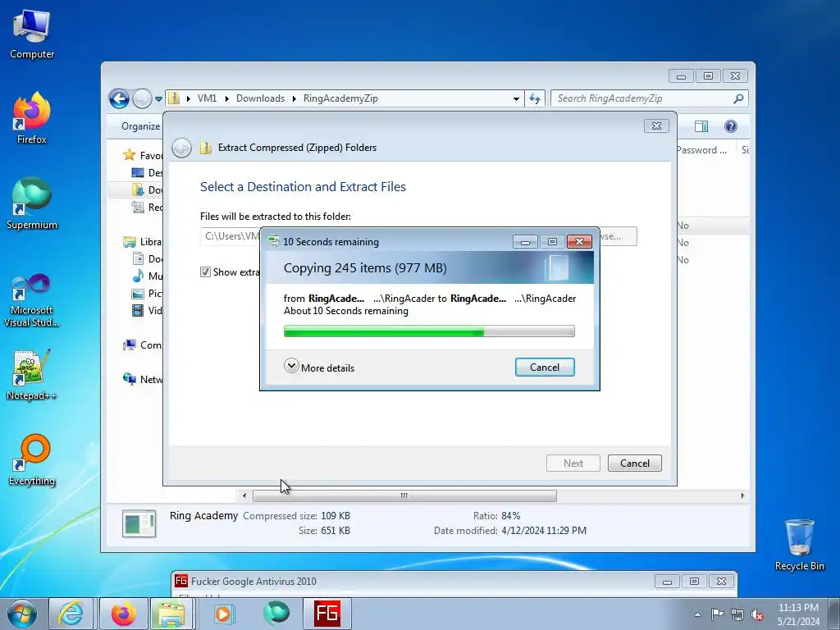Launch Firefox from the desktop shortcut
The image size is (840, 630).
(x=32, y=118)
